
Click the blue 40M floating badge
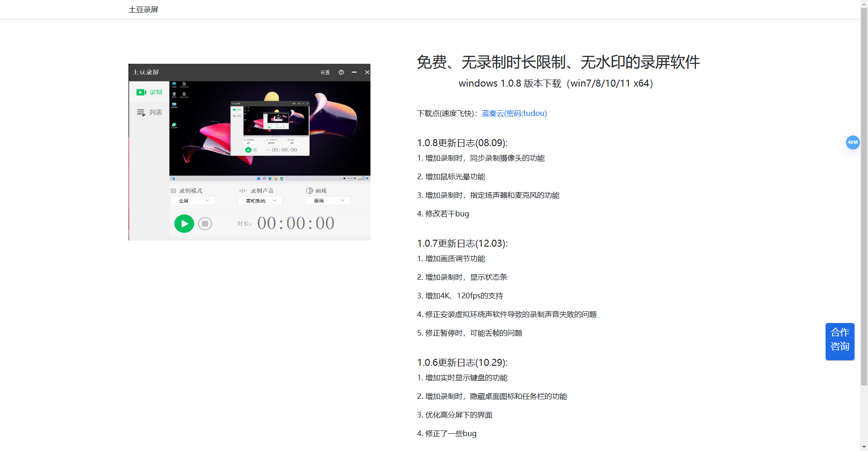pos(853,142)
